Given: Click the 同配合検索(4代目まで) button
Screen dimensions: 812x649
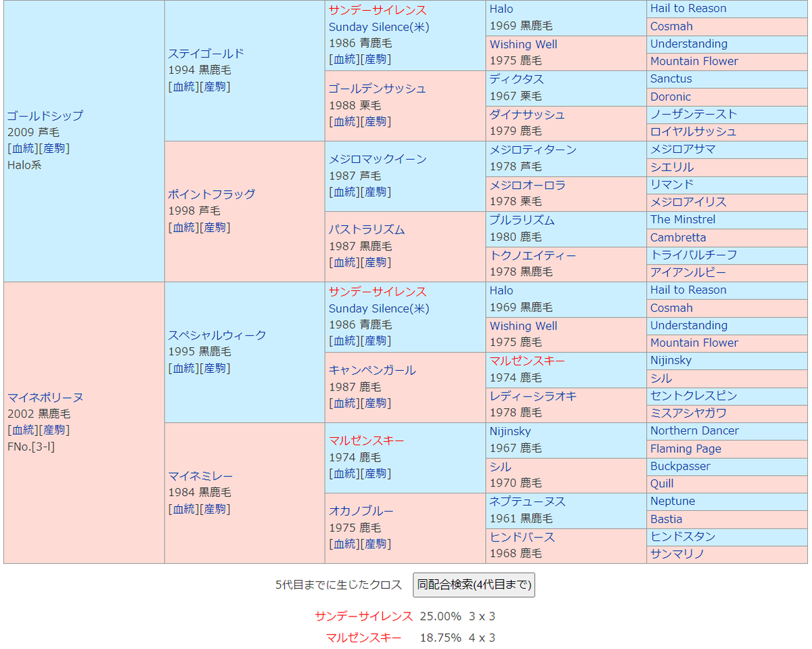Looking at the screenshot, I should [474, 585].
